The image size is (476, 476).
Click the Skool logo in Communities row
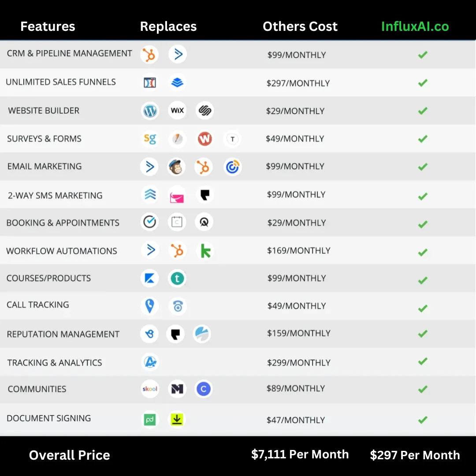[150, 389]
